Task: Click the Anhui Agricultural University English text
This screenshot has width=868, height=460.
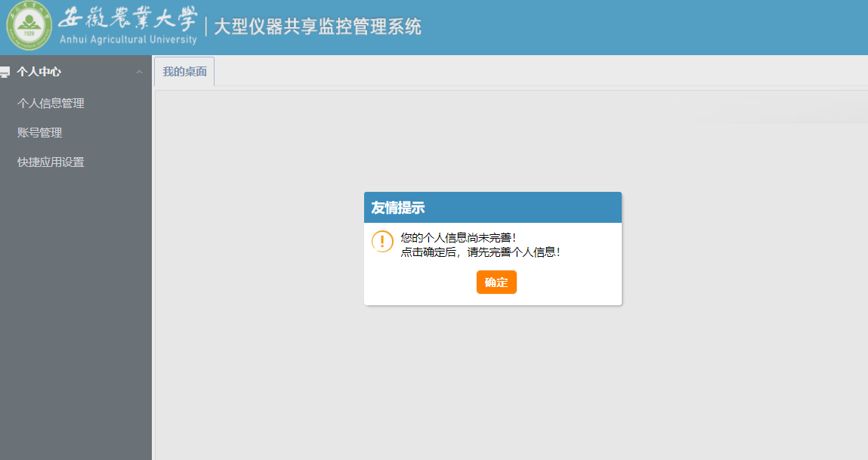Action: point(128,39)
